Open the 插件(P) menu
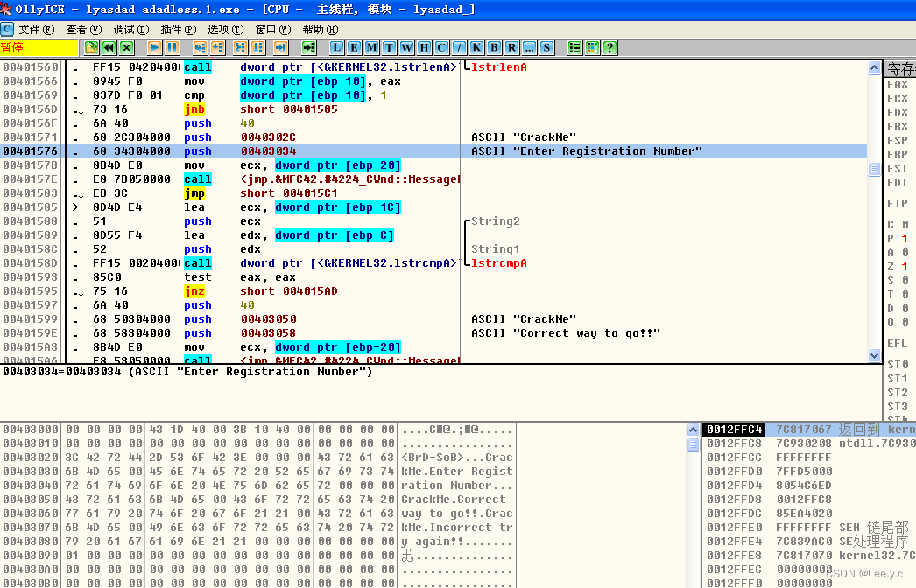The width and height of the screenshot is (916, 588). [178, 29]
